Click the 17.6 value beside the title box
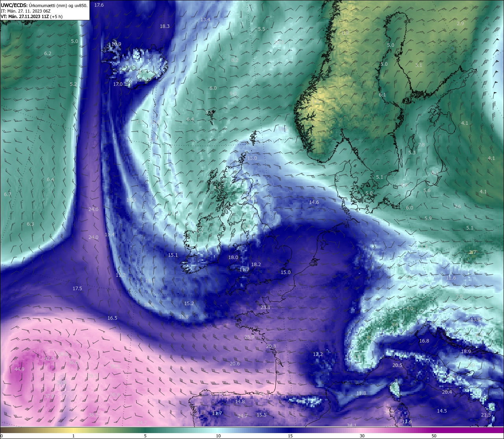 pyautogui.click(x=99, y=5)
